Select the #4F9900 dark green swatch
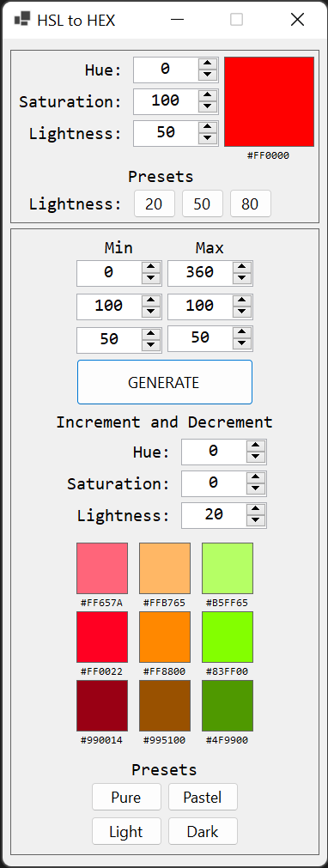 click(228, 705)
